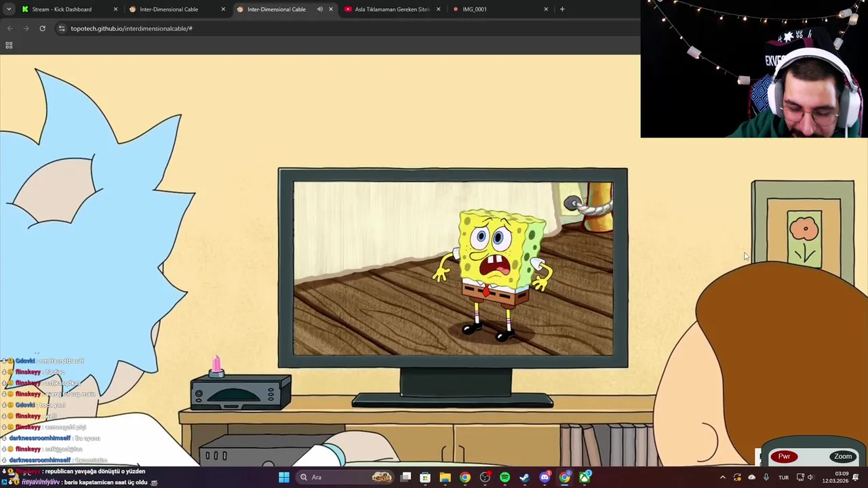Open network settings from the tray
868x488 pixels.
coord(800,477)
